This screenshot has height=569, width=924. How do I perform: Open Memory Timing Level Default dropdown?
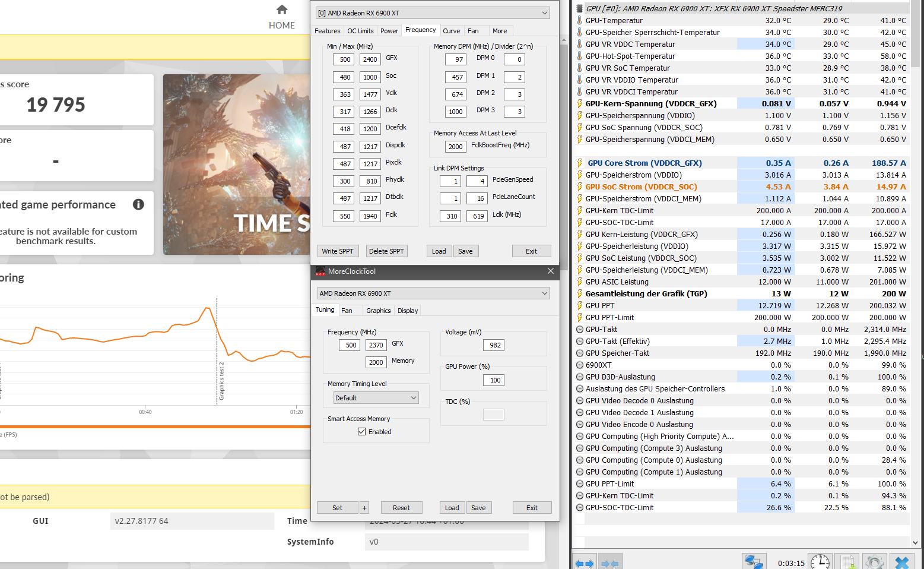click(376, 398)
